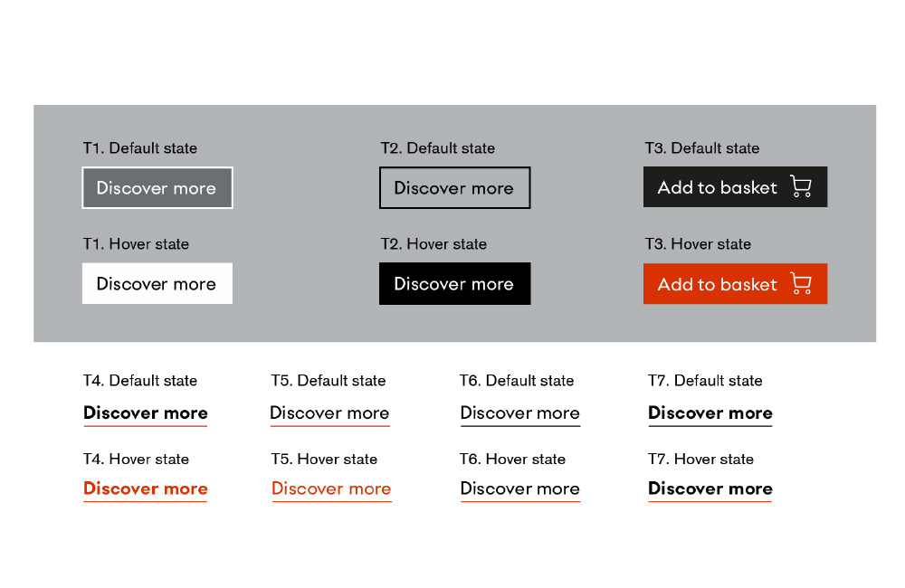Screen dimensions: 905x588
Task: Select the 'T7. Default state' label
Action: point(705,381)
